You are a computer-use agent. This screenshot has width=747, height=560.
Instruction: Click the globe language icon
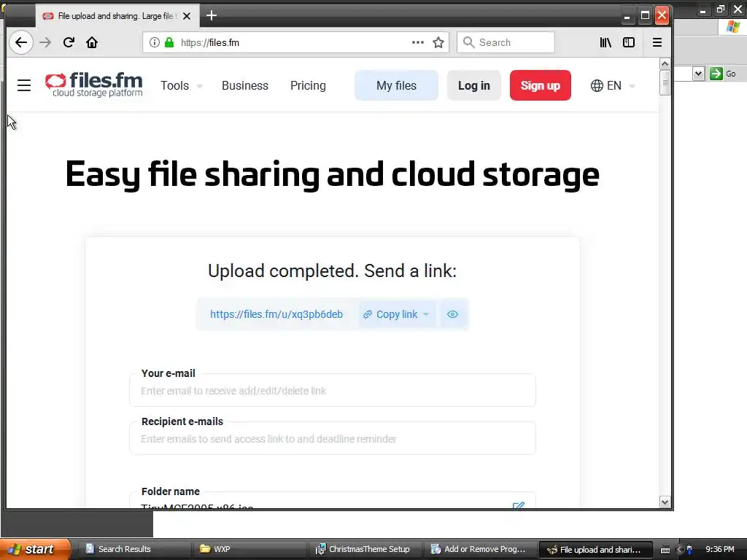coord(597,86)
